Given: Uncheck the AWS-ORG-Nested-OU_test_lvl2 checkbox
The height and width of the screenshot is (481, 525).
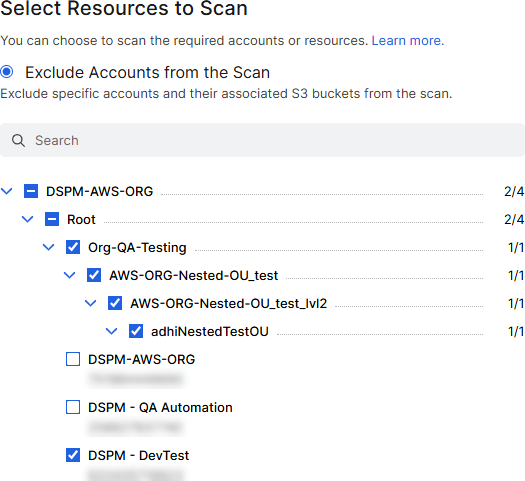Looking at the screenshot, I should click(115, 303).
